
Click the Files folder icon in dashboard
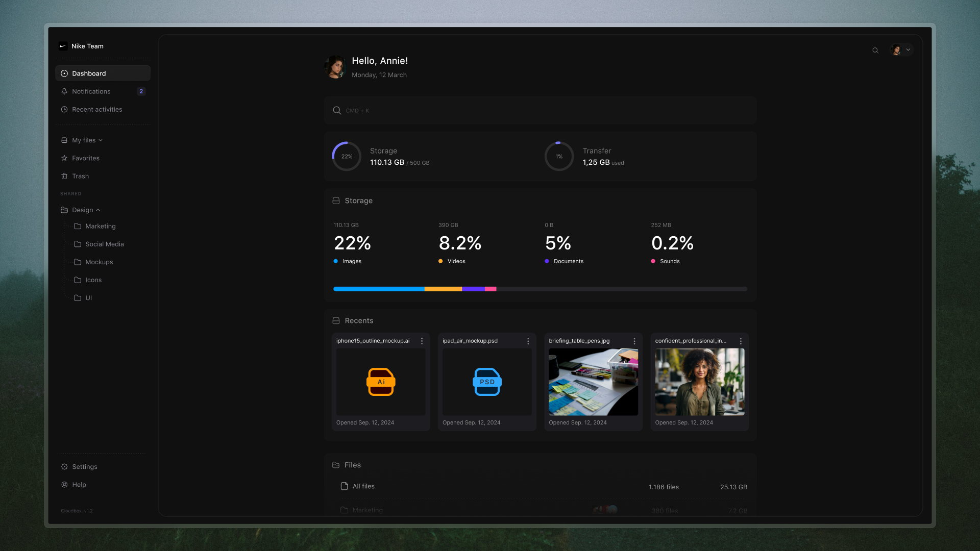[336, 465]
